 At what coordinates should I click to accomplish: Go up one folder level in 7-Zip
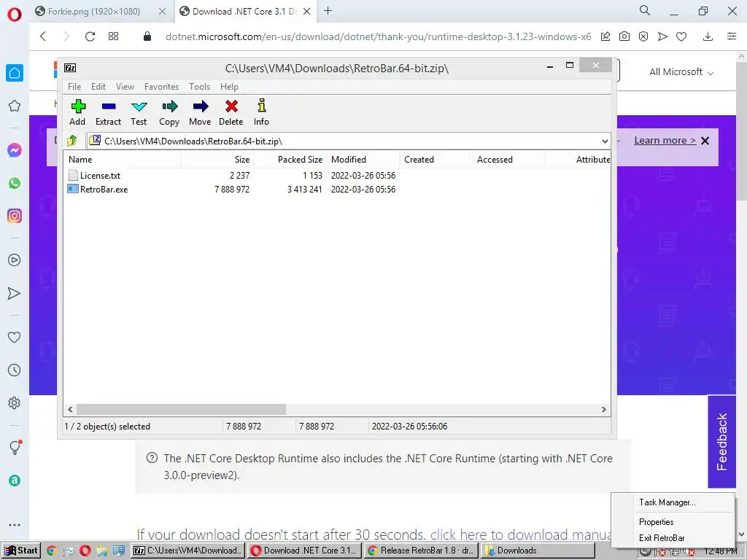pos(72,141)
